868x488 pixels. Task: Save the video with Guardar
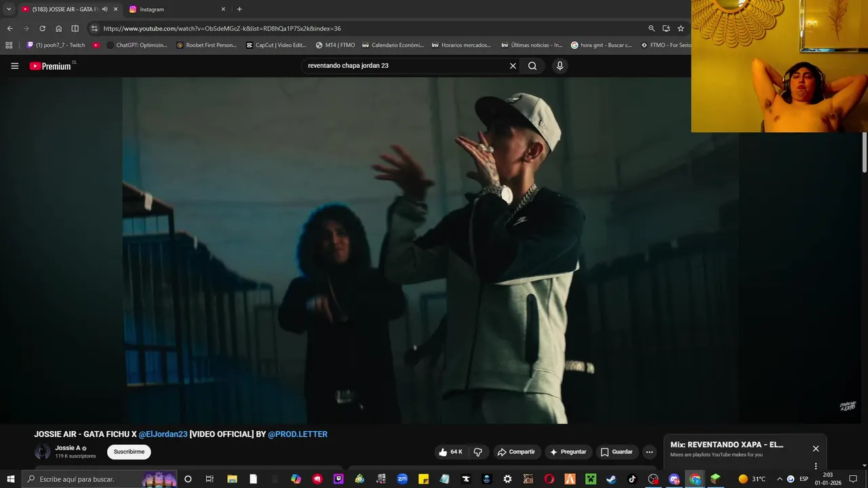coord(616,452)
